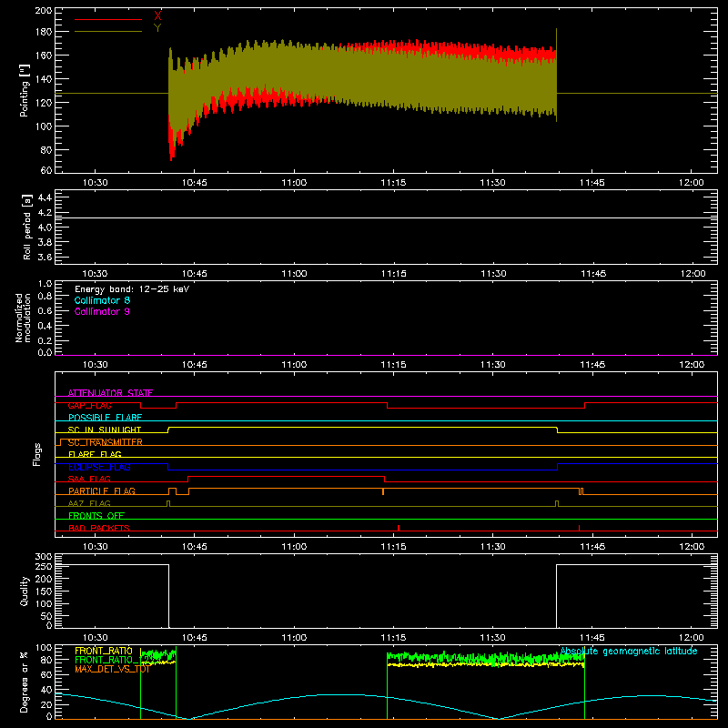Click the ECLIPSE_FLAG label
The image size is (728, 728).
point(99,467)
